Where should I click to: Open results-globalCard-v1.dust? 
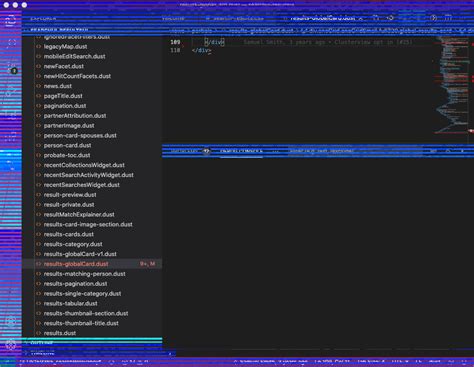point(80,254)
